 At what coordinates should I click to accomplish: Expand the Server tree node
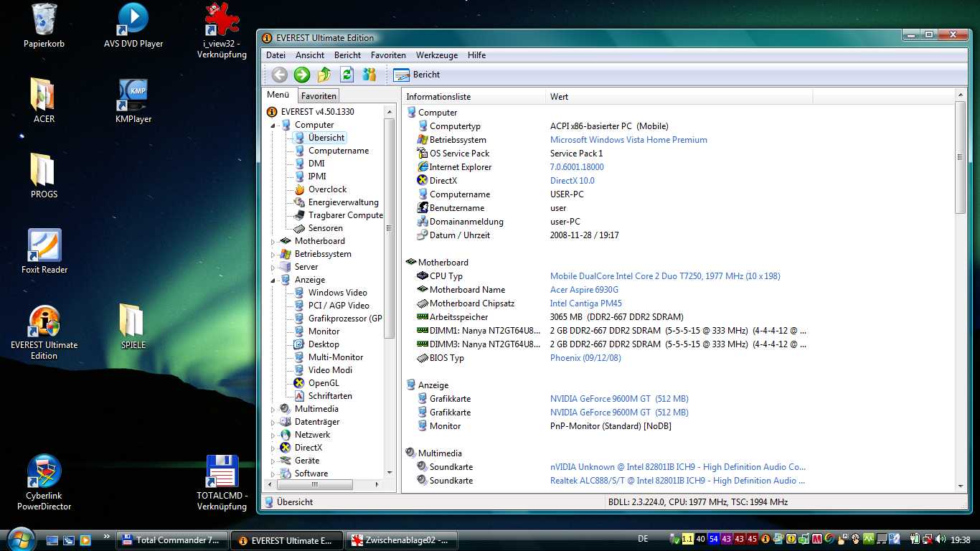tap(273, 267)
